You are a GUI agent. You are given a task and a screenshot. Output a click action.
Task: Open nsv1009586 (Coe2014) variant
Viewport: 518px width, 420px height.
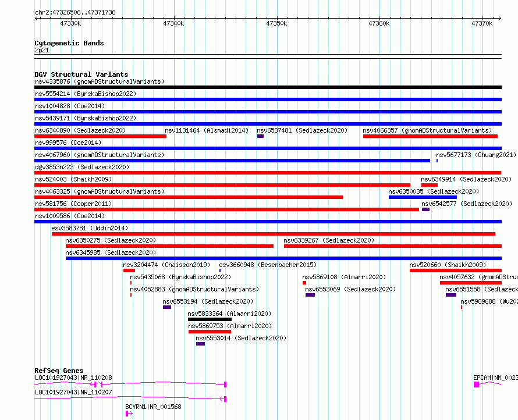pos(268,222)
